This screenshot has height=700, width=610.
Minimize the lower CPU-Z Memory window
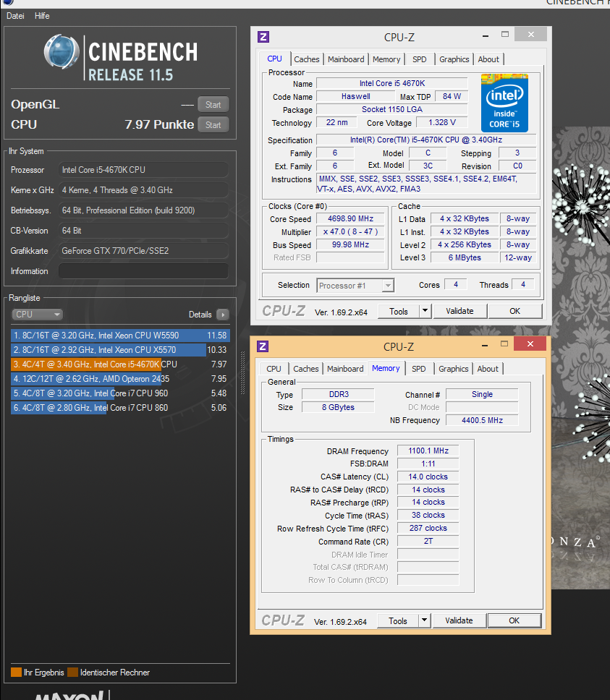pos(485,345)
